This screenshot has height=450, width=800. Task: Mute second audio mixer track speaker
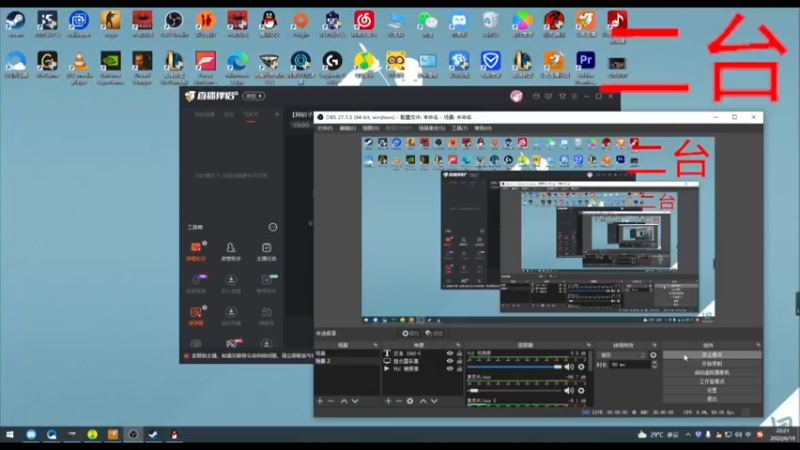coord(569,390)
